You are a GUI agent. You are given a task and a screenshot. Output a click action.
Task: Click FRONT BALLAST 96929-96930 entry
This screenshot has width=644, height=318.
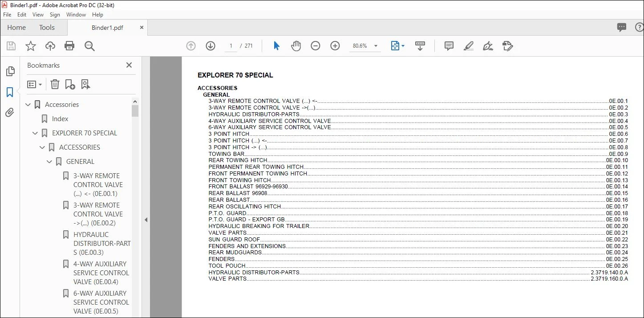point(248,187)
